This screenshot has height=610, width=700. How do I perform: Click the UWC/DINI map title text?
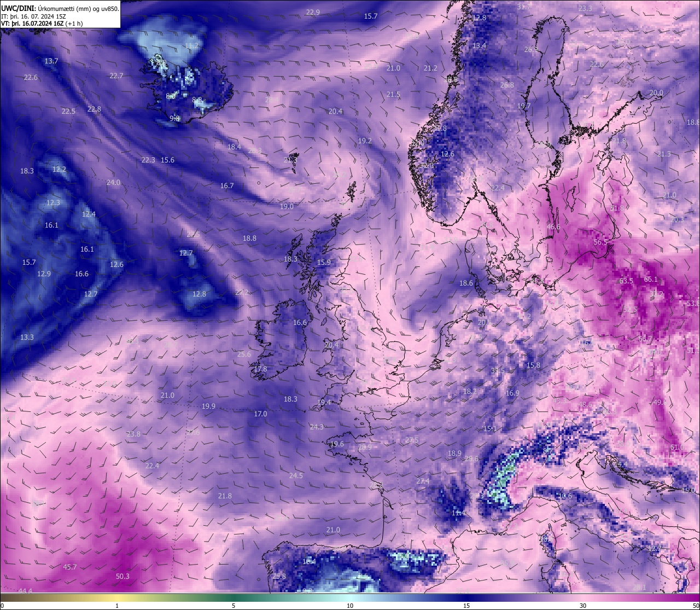tap(60, 8)
